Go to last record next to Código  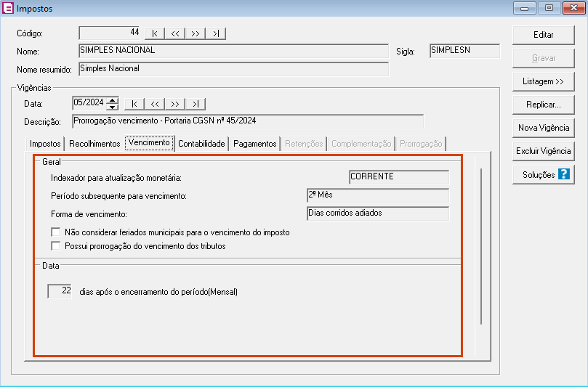click(x=216, y=33)
